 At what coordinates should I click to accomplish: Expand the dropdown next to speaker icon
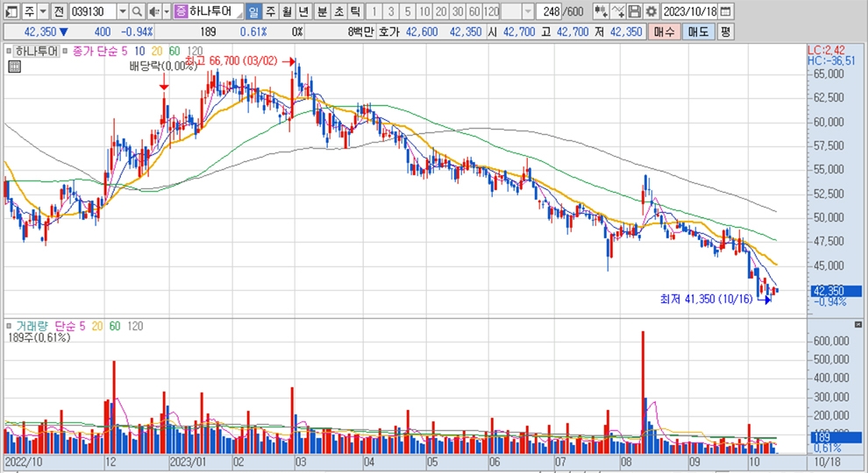pos(167,11)
